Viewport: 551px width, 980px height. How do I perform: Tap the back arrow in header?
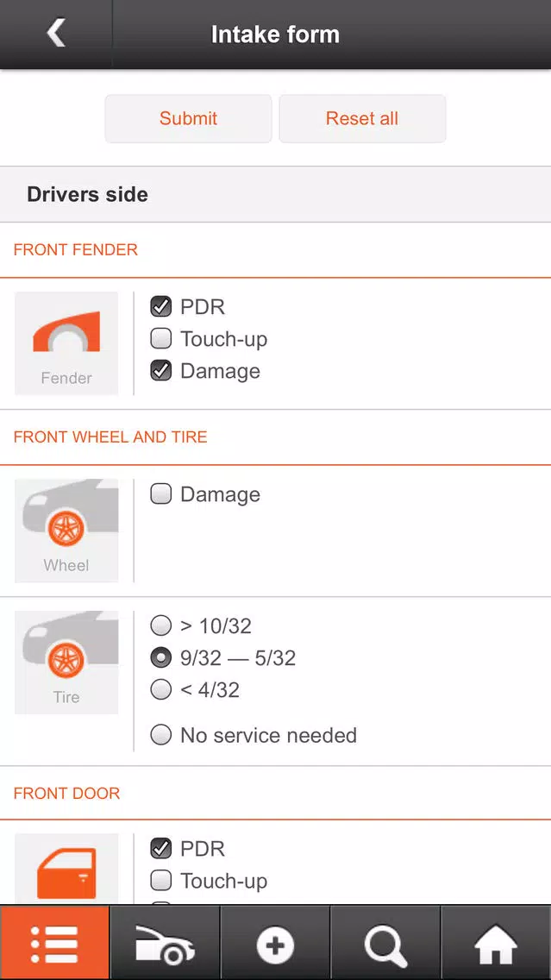[56, 34]
